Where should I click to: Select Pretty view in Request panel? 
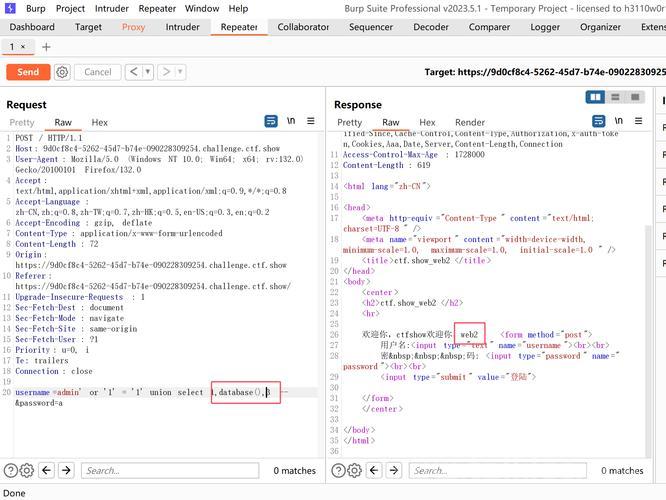(x=22, y=122)
